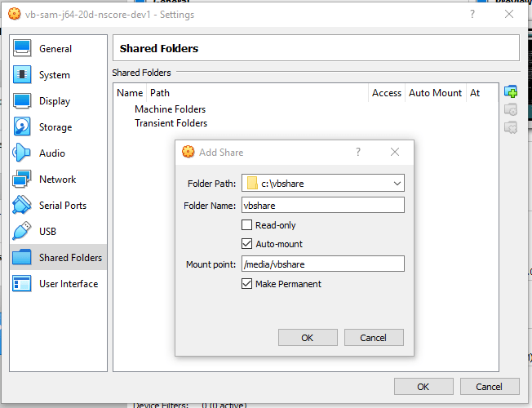Open the System settings category

coord(59,75)
